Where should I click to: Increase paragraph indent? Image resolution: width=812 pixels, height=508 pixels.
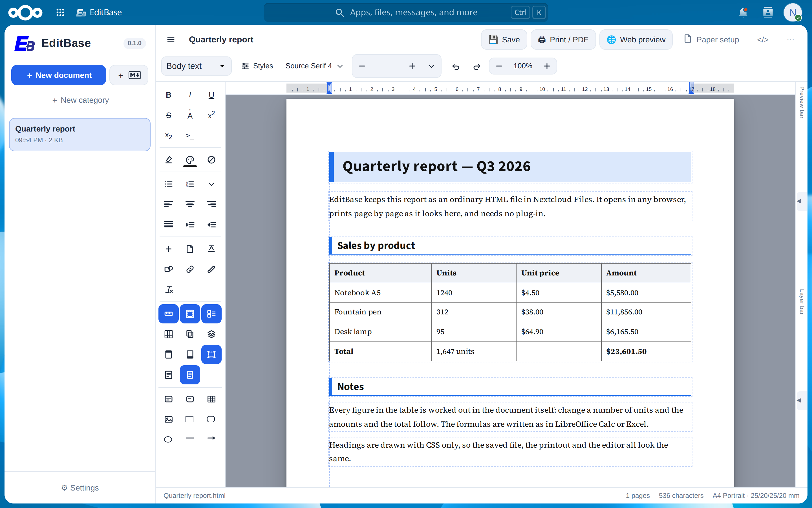190,224
